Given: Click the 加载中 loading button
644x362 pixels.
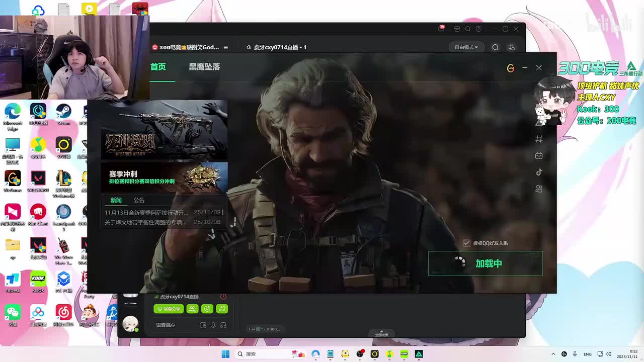Looking at the screenshot, I should tap(486, 263).
